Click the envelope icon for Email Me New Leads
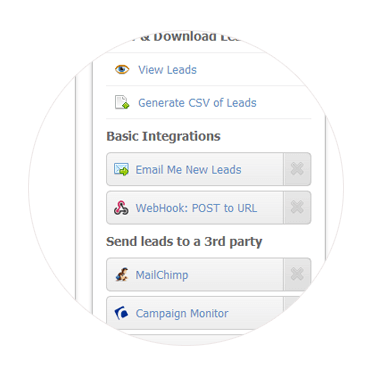 121,169
